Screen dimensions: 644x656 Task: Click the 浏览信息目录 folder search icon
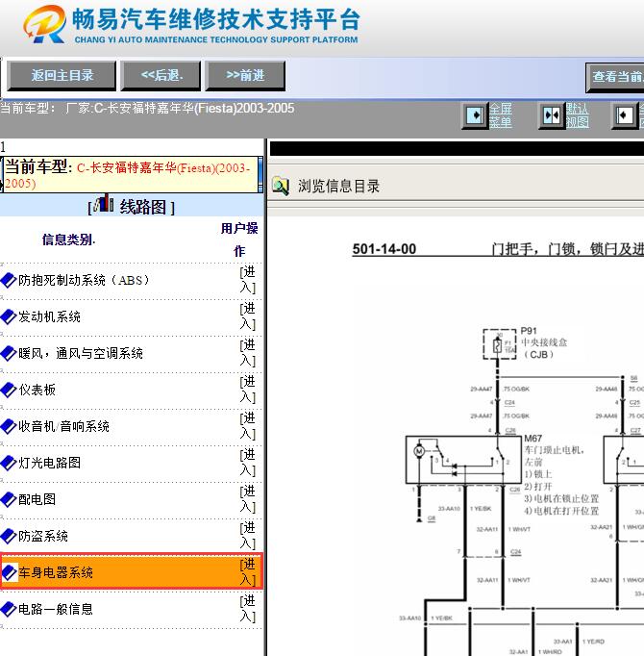click(281, 187)
